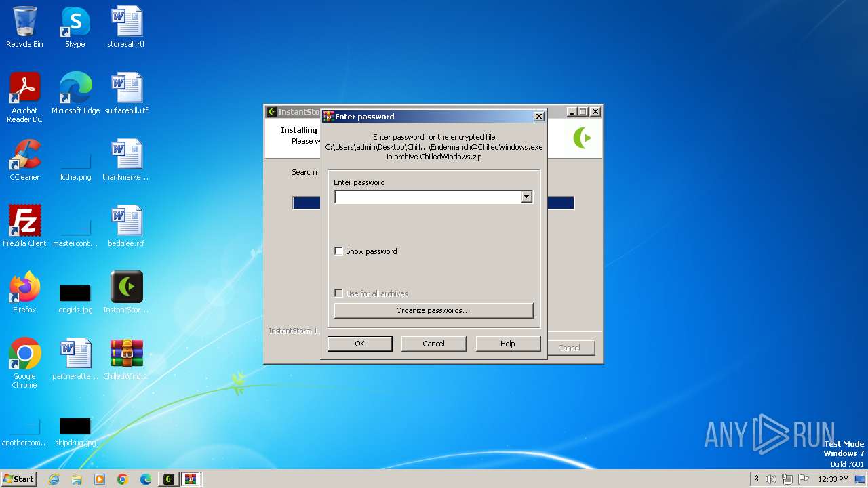Image resolution: width=868 pixels, height=488 pixels.
Task: Open Internet Explorer in the taskbar
Action: (54, 479)
